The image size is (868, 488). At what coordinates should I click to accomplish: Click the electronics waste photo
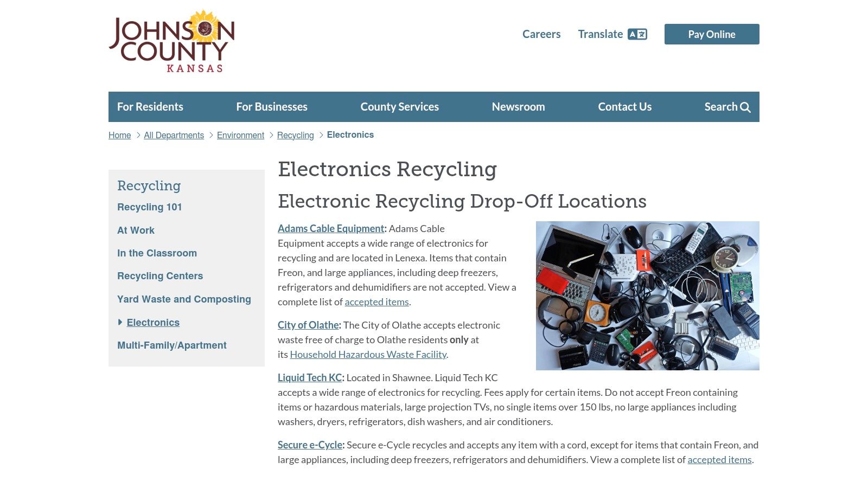[x=648, y=296]
